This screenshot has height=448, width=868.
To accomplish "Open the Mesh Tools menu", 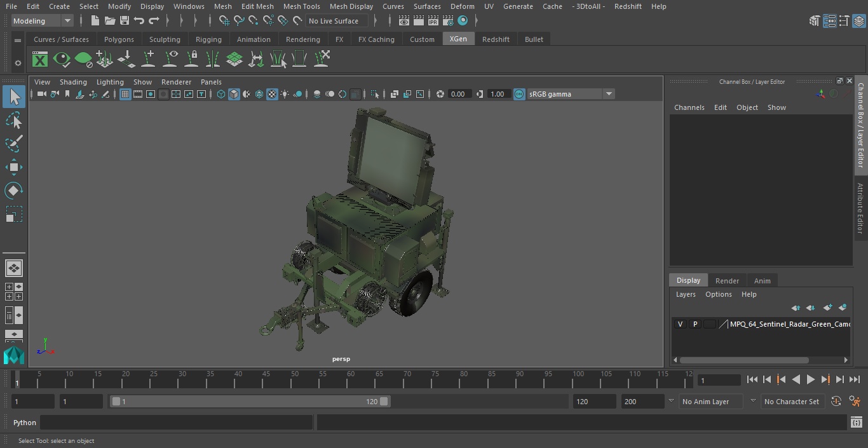I will 301,6.
